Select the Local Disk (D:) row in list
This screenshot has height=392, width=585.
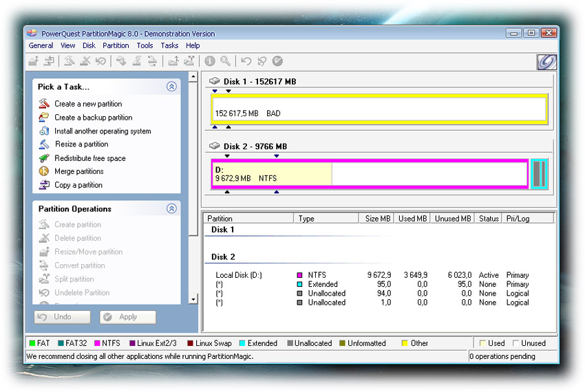point(238,275)
